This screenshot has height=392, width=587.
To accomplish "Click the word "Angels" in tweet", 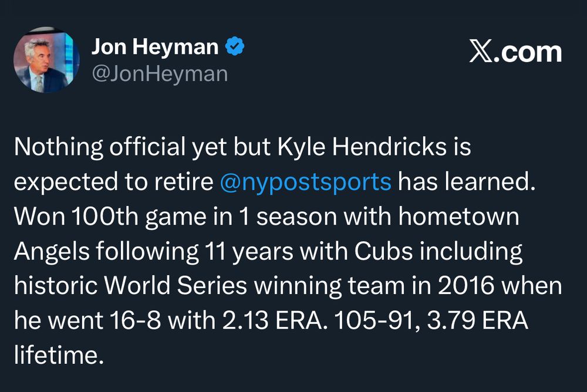I will click(x=53, y=251).
